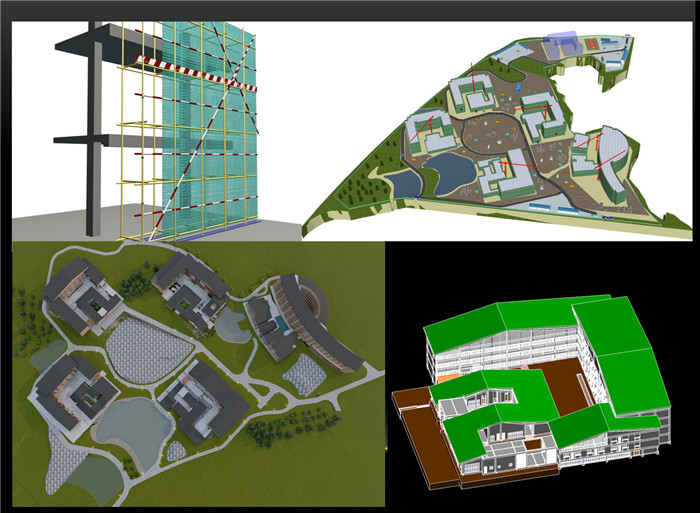700x513 pixels.
Task: Select the purple translucent block on site plan
Action: tap(562, 45)
